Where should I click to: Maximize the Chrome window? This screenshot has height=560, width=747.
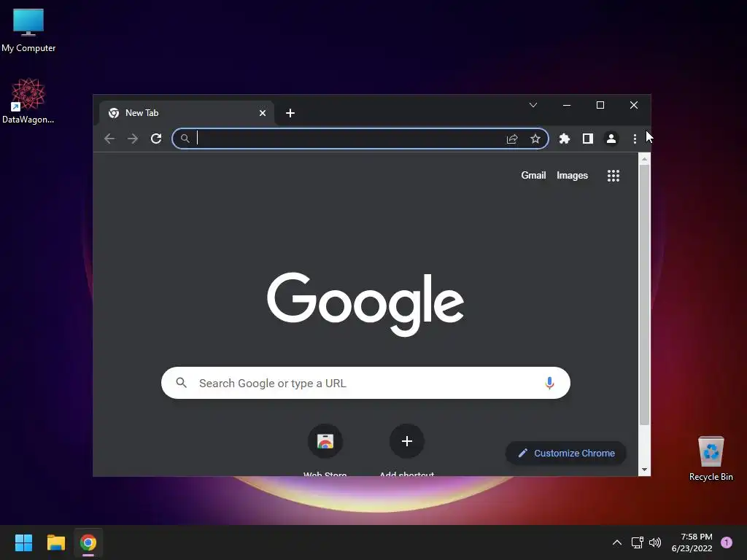(x=600, y=105)
